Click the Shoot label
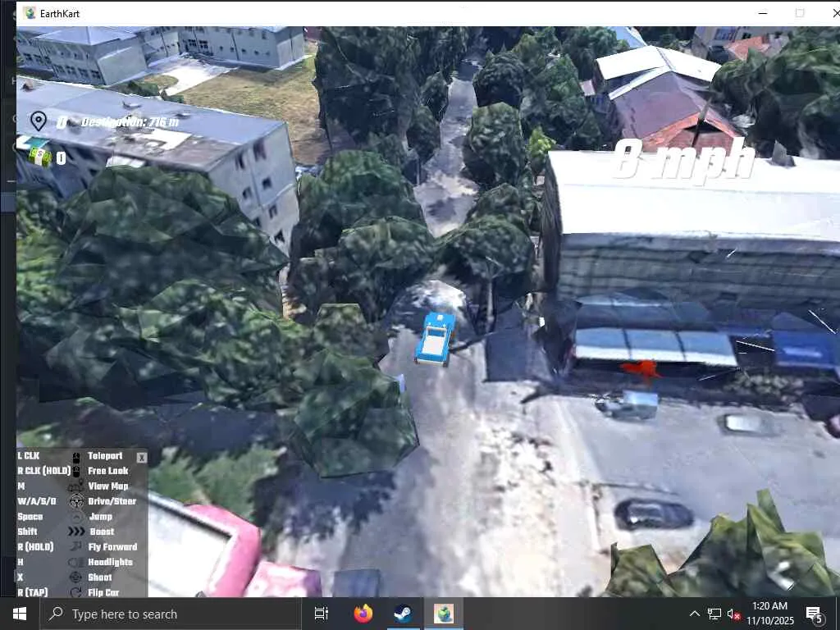This screenshot has width=840, height=630. (x=99, y=577)
